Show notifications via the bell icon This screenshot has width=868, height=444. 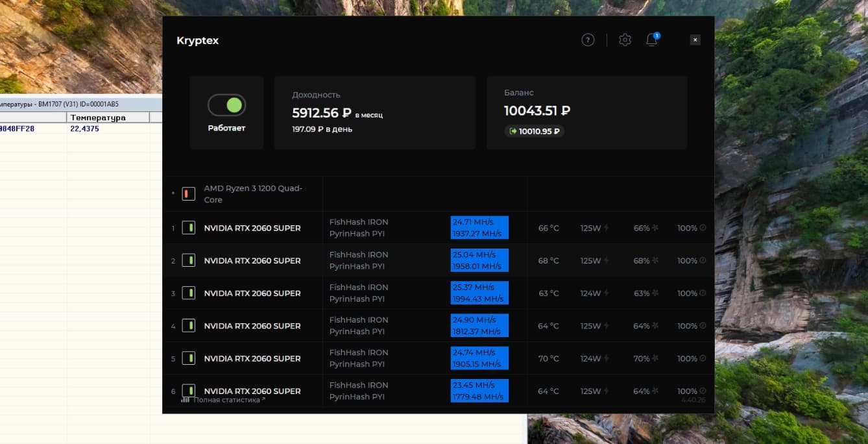point(652,40)
